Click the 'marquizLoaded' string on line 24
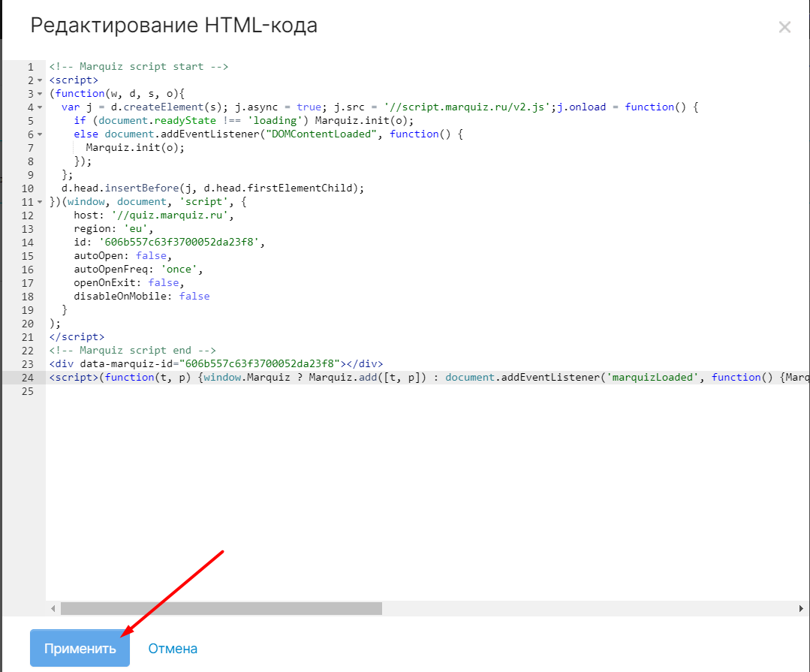 [653, 377]
